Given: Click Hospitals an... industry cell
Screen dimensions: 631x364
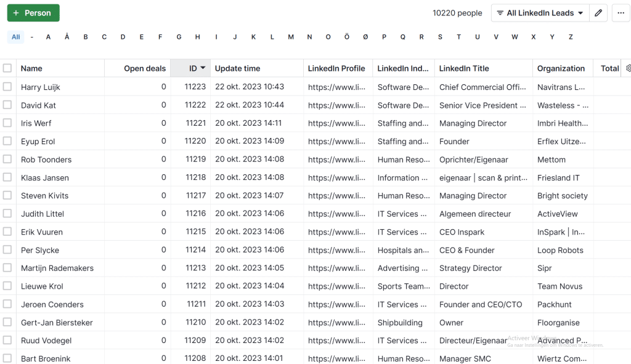Looking at the screenshot, I should pos(403,250).
